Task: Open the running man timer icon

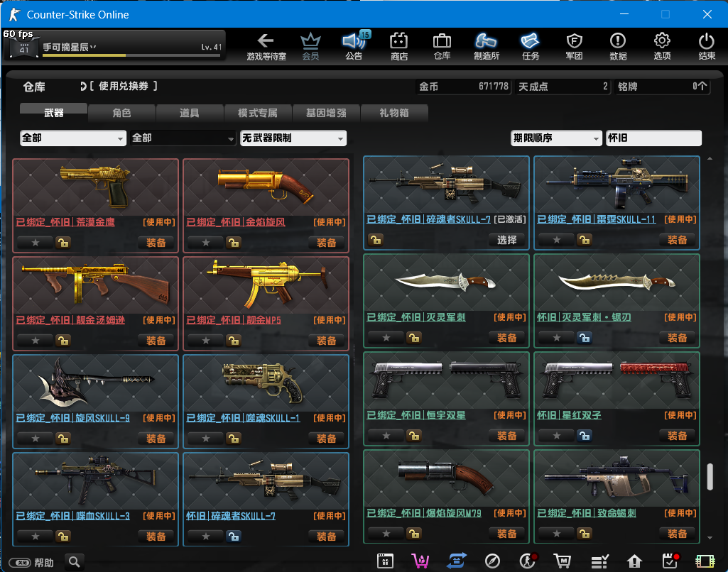Action: [528, 561]
